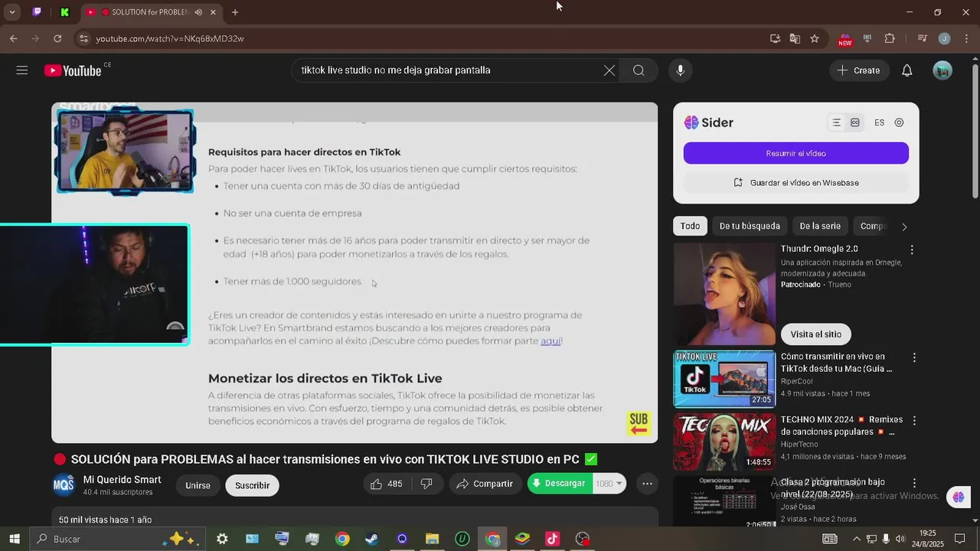Click Guardar el vídeo en Wisebase
This screenshot has height=551, width=980.
click(795, 183)
